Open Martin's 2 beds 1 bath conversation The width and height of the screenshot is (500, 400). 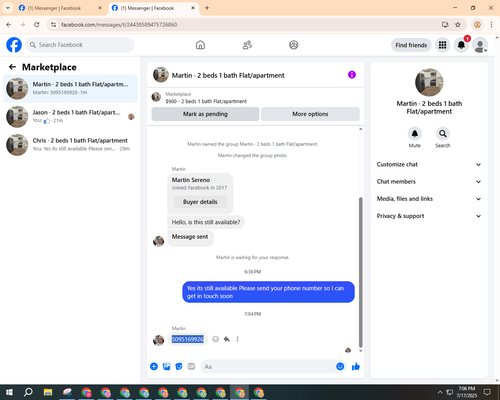pyautogui.click(x=70, y=89)
